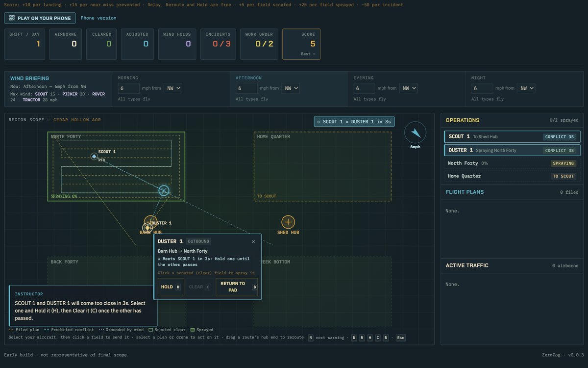
Task: Click the Wind Briefing heading
Action: (29, 79)
